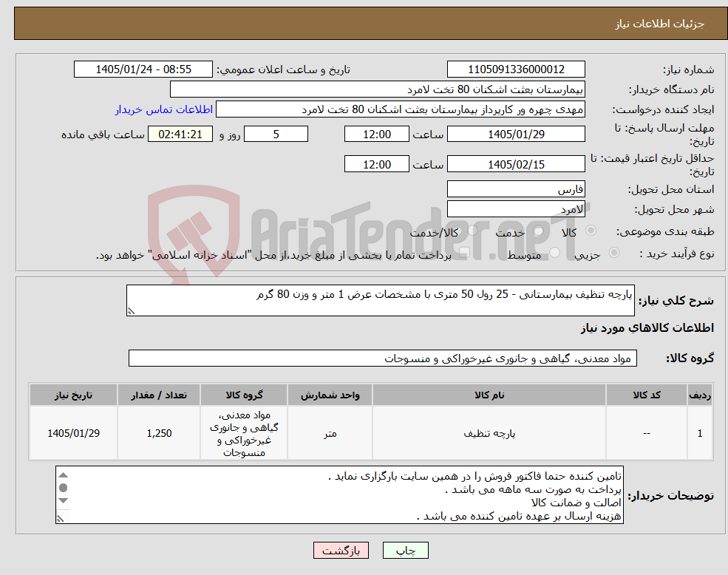Click the کد کالا column header
The height and width of the screenshot is (575, 728).
(646, 395)
